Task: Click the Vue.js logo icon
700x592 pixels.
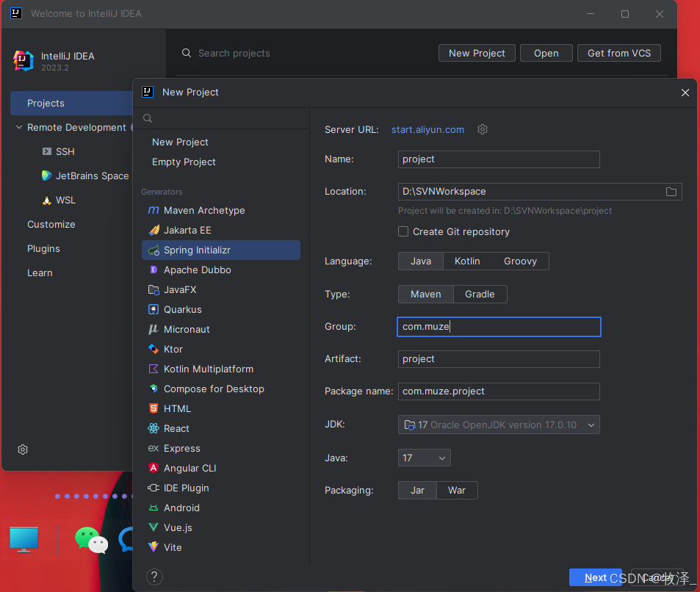Action: click(x=154, y=527)
